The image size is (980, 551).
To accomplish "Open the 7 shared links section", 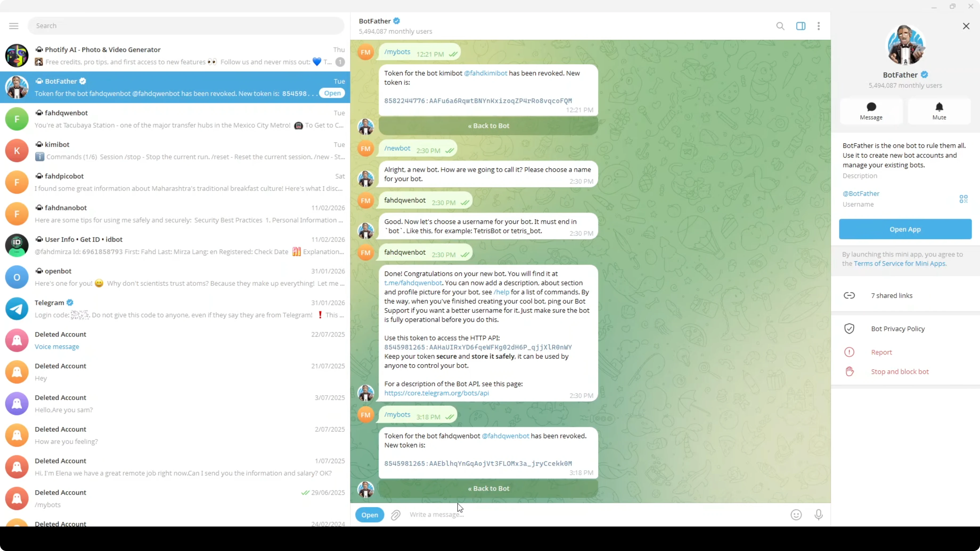I will (x=891, y=295).
